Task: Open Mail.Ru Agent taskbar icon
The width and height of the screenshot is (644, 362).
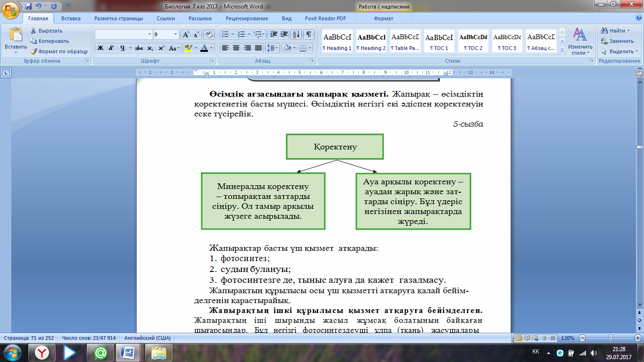Action: click(x=99, y=352)
